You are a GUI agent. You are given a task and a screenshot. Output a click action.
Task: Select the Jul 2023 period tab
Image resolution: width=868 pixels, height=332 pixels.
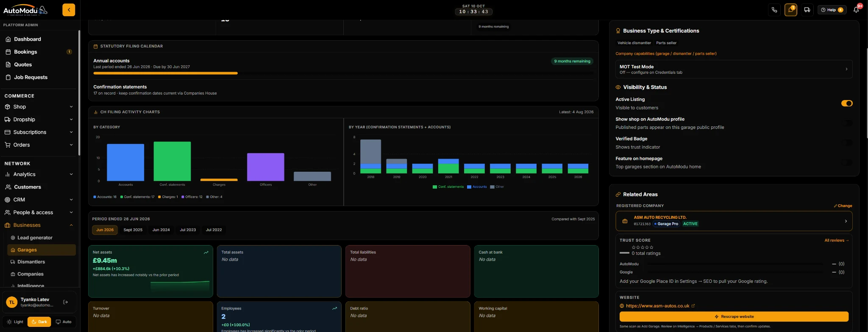click(x=188, y=230)
